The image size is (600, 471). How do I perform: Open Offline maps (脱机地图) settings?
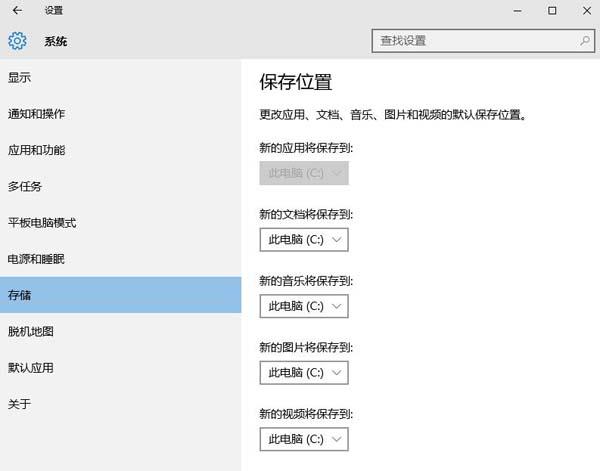point(31,331)
